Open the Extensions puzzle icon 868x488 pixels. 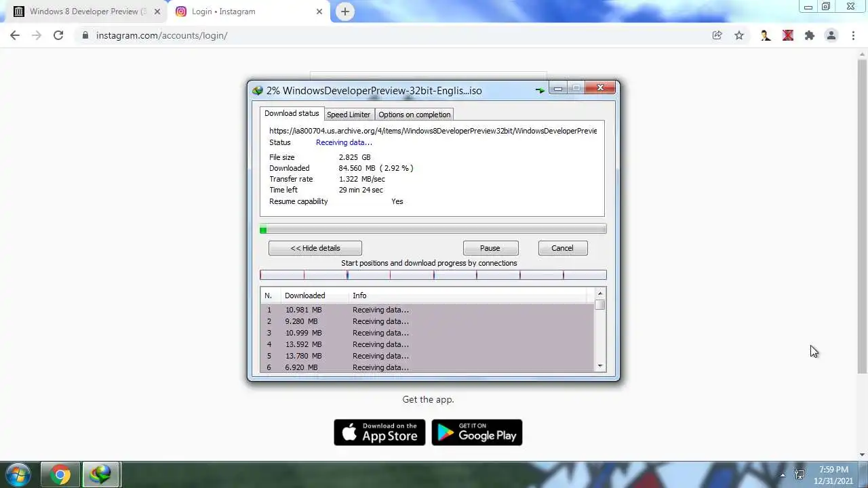pos(809,35)
